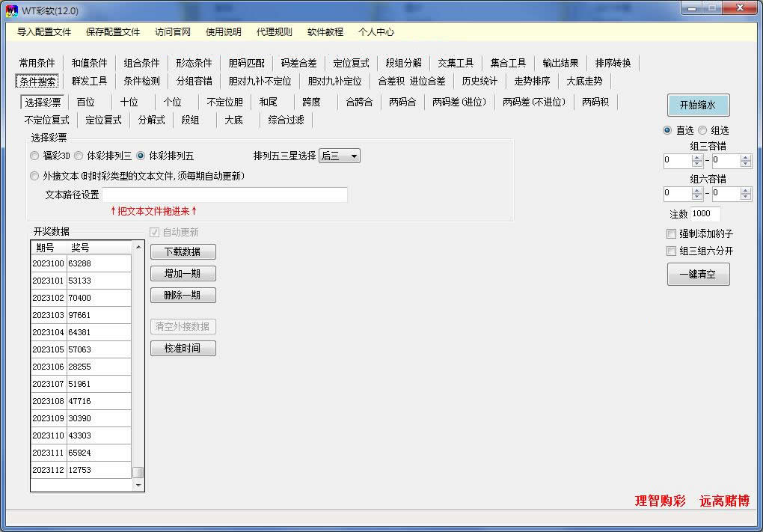763x532 pixels.
Task: Open the 个人中心 menu
Action: point(378,32)
